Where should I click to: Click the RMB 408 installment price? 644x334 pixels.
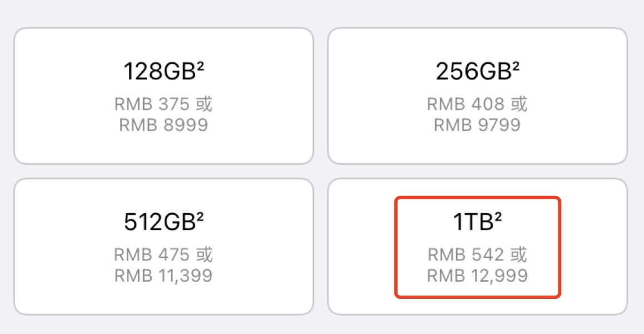tap(466, 104)
